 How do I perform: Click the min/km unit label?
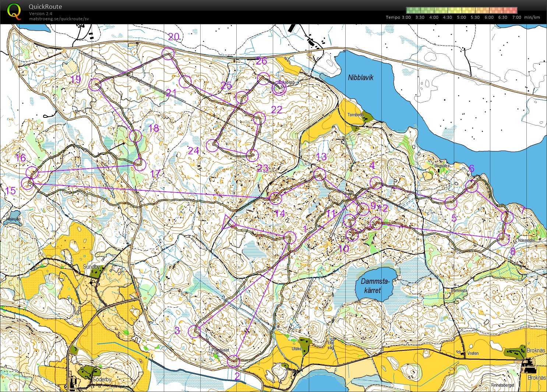532,17
